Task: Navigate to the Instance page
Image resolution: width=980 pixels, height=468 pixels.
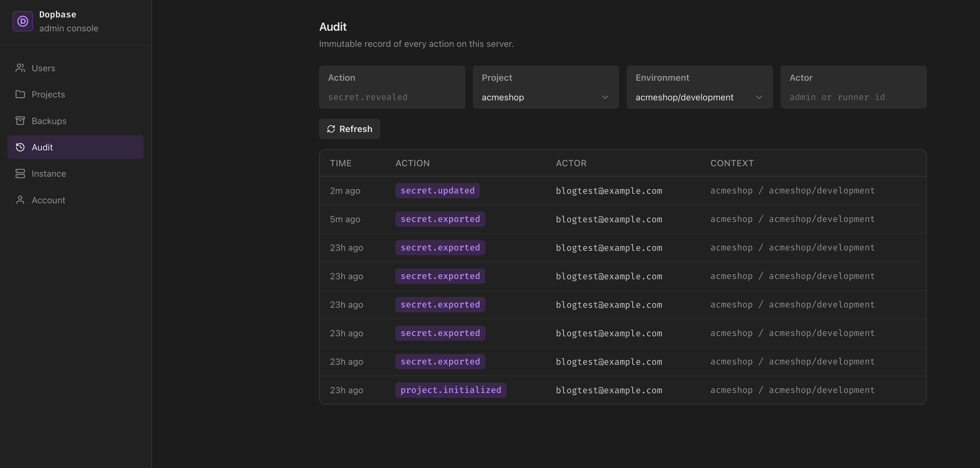Action: (76, 174)
